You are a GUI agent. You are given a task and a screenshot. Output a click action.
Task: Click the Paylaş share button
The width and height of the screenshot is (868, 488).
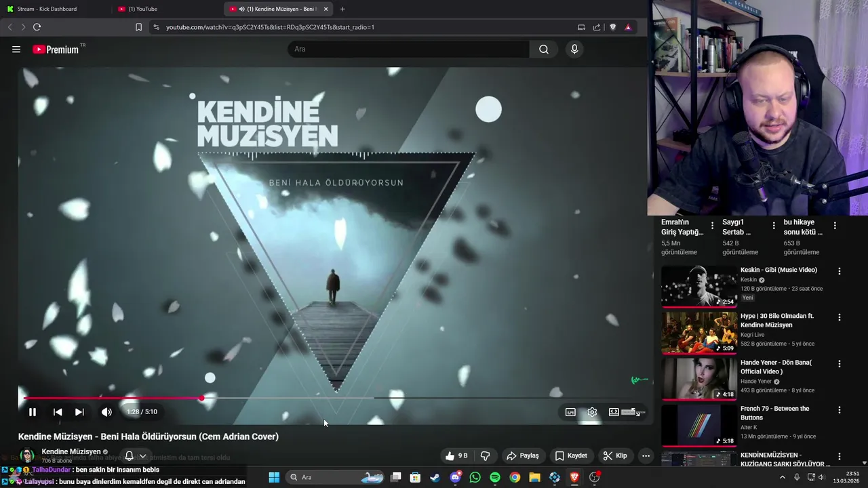click(523, 456)
